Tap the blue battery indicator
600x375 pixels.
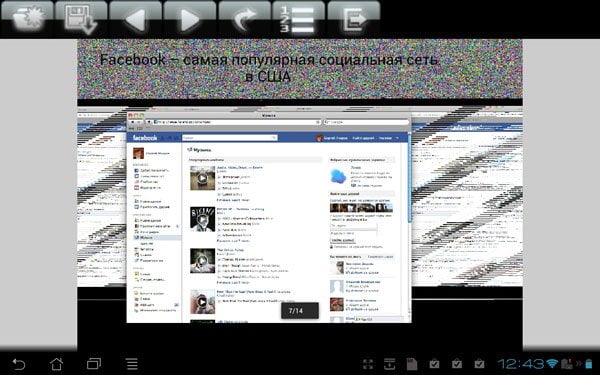point(589,364)
